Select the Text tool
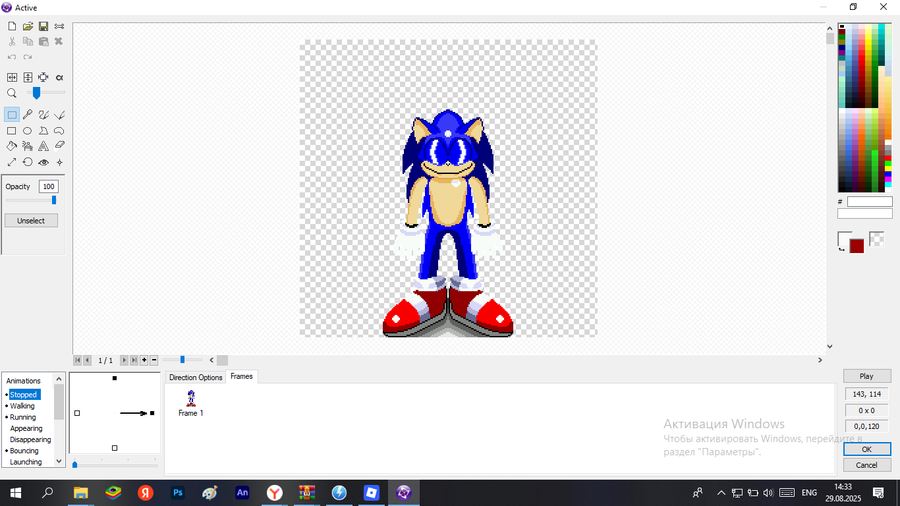The width and height of the screenshot is (900, 506). 43,146
